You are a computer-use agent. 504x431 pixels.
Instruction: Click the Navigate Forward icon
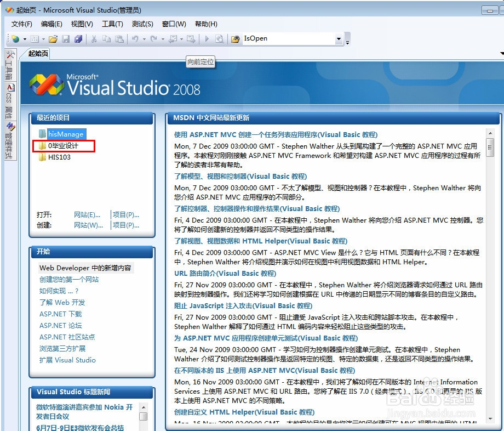coord(191,39)
